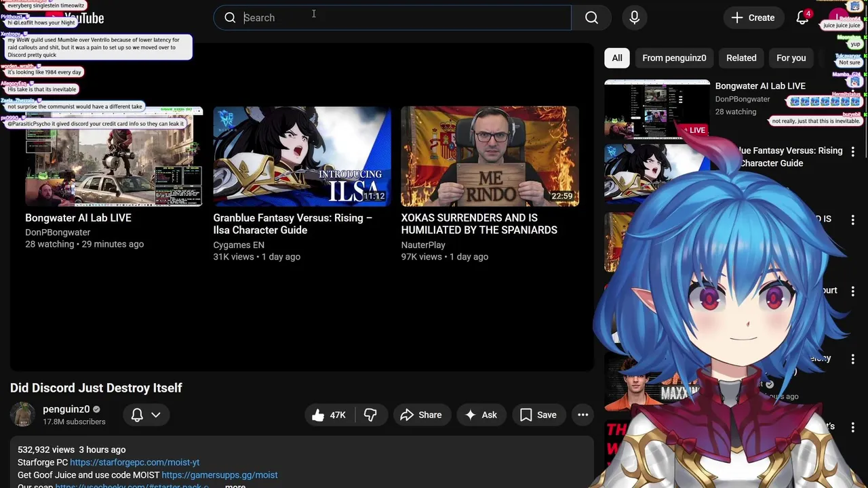
Task: Click the 17.8M subscribers text
Action: pos(74,422)
